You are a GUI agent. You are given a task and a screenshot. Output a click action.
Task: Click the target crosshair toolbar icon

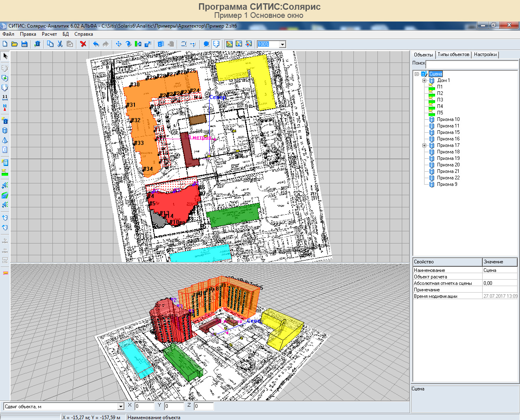click(249, 44)
